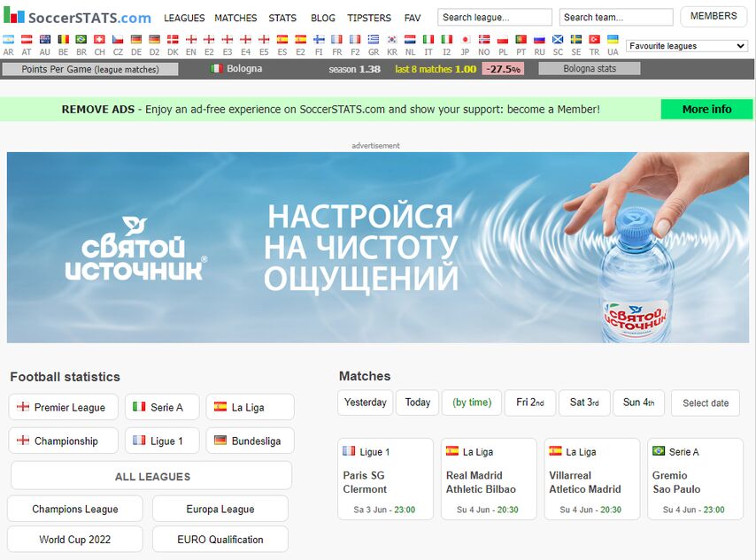756x560 pixels.
Task: Open Russia league via RU flag
Action: pyautogui.click(x=539, y=40)
